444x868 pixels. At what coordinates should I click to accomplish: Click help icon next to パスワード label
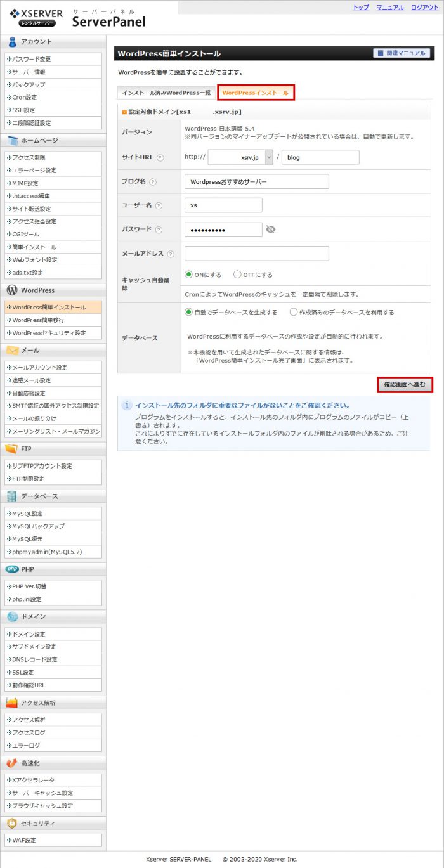coord(159,230)
